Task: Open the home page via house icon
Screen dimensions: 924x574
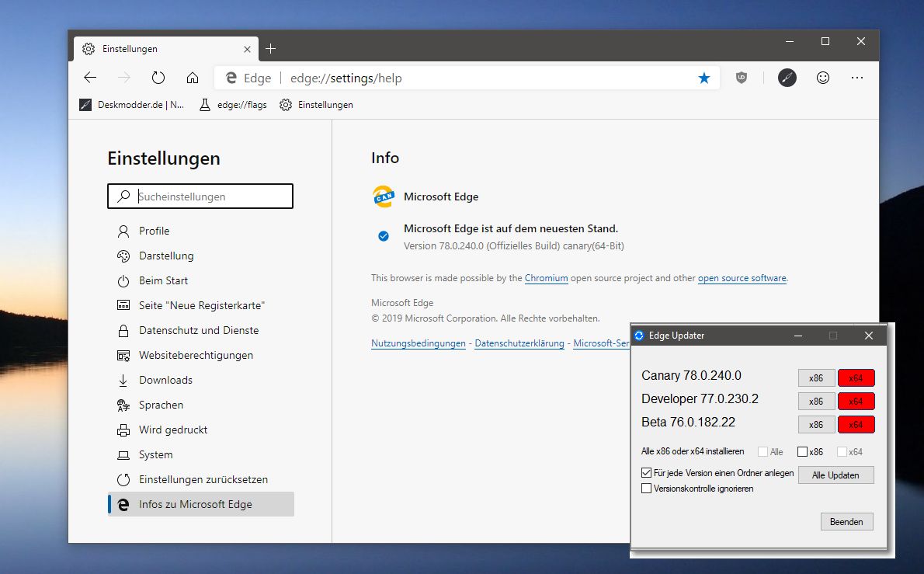Action: [192, 78]
